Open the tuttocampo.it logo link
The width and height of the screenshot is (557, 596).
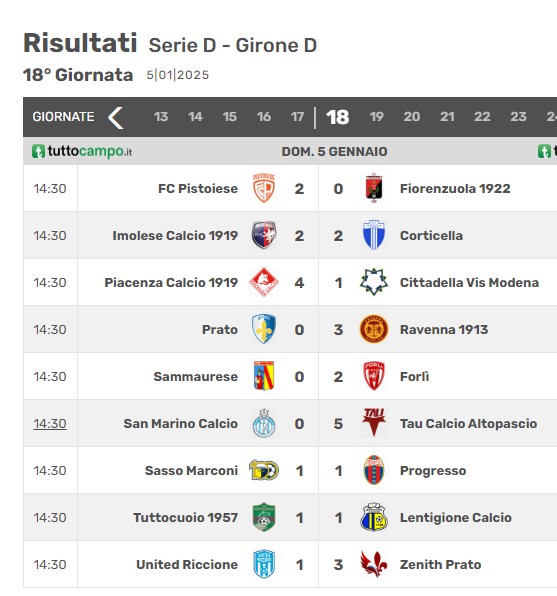click(82, 151)
